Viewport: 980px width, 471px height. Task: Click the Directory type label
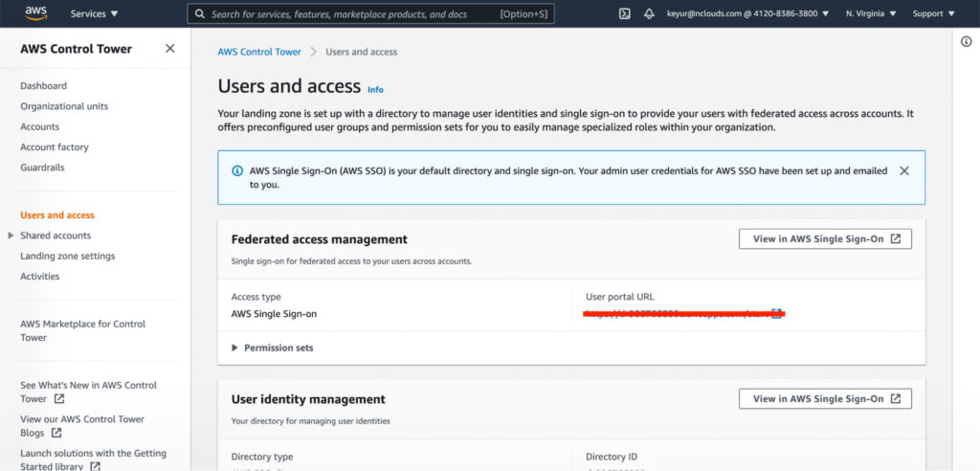(x=262, y=457)
